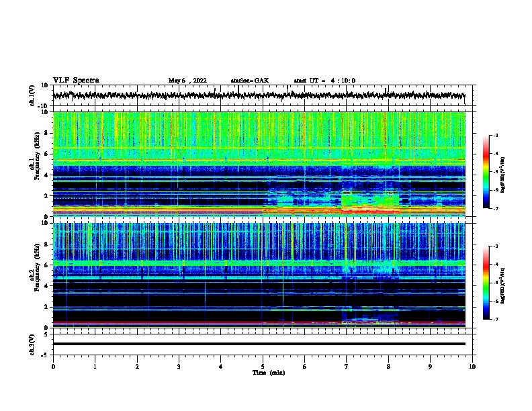Viewport: 532px width, 411px height.
Task: Click the ch.1 colorbar log(PSD) unit label
Action: (x=502, y=175)
